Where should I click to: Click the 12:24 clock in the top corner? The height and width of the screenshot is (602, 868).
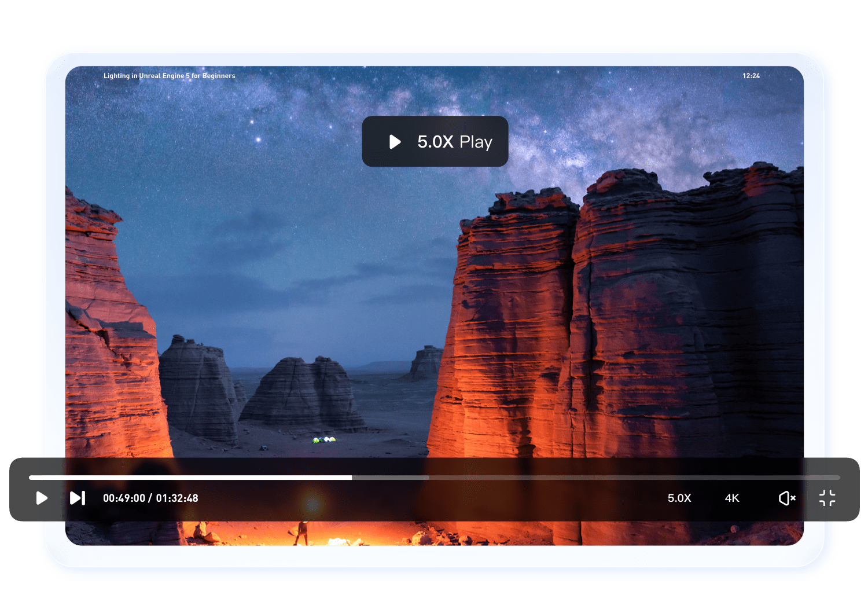pyautogui.click(x=751, y=76)
